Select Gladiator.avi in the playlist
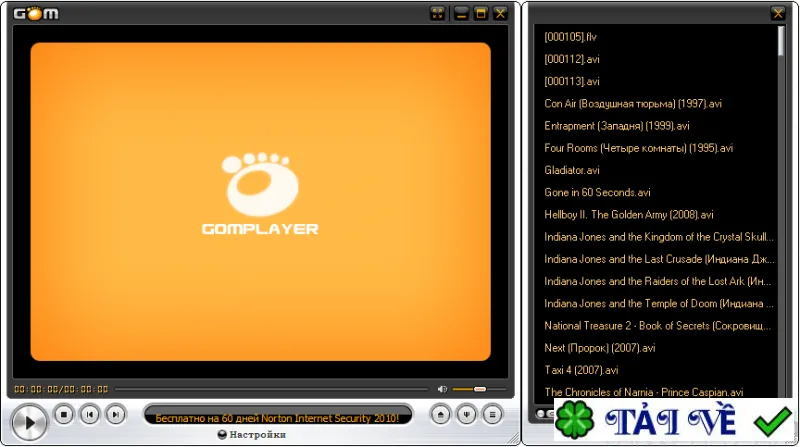The height and width of the screenshot is (447, 800). (572, 170)
